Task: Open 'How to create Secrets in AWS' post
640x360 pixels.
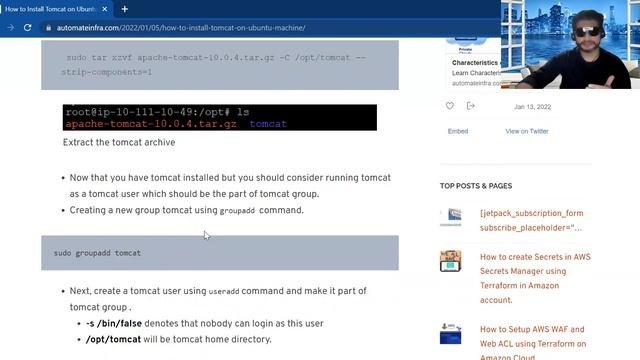Action: (x=535, y=278)
